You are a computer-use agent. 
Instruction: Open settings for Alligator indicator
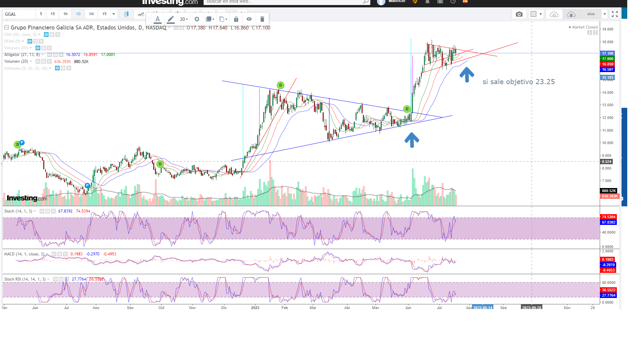point(55,55)
